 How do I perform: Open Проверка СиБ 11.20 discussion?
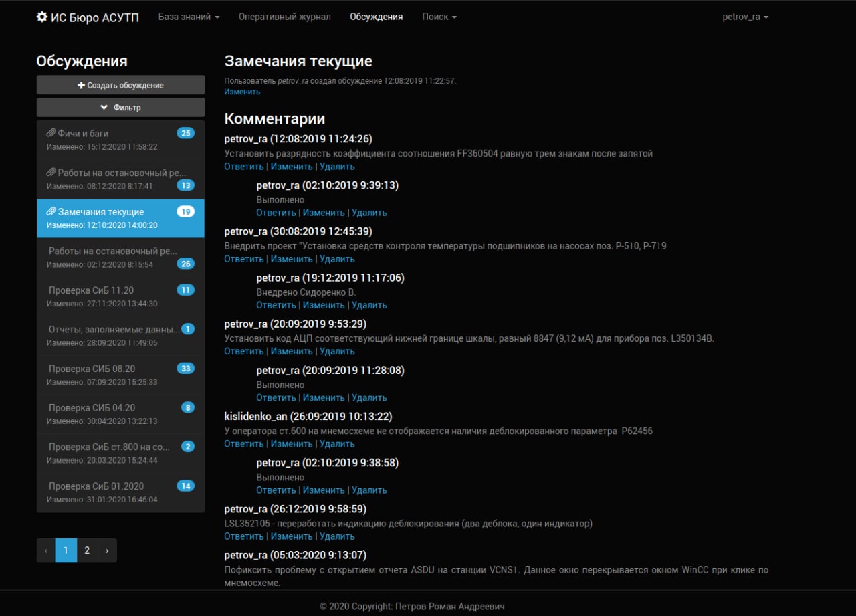click(121, 296)
